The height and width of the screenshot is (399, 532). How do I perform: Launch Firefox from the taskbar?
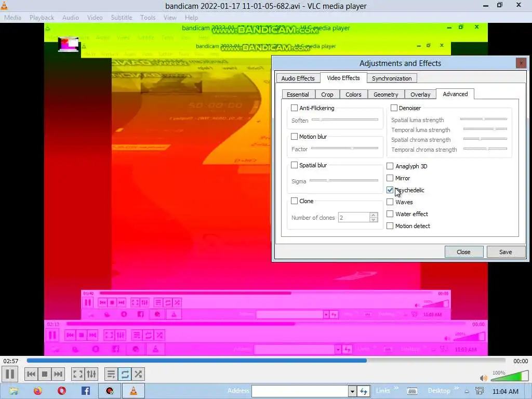(37, 391)
